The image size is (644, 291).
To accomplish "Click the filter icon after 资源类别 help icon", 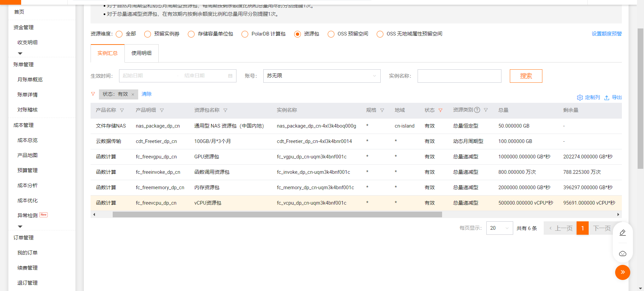I will 486,110.
